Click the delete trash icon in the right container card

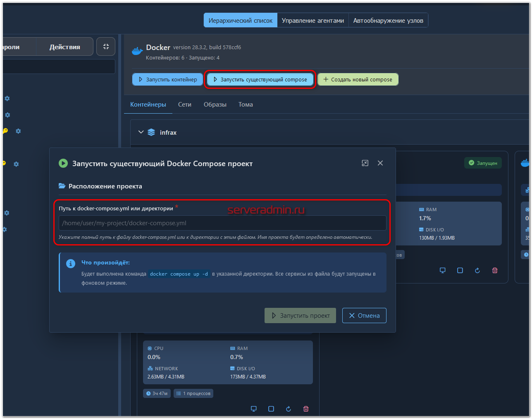[x=495, y=270]
